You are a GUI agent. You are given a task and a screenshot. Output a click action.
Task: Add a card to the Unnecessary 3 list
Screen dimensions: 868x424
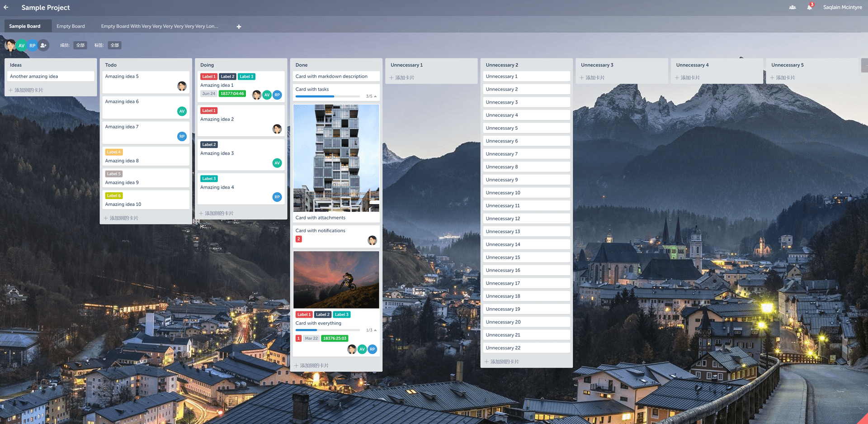pyautogui.click(x=592, y=78)
